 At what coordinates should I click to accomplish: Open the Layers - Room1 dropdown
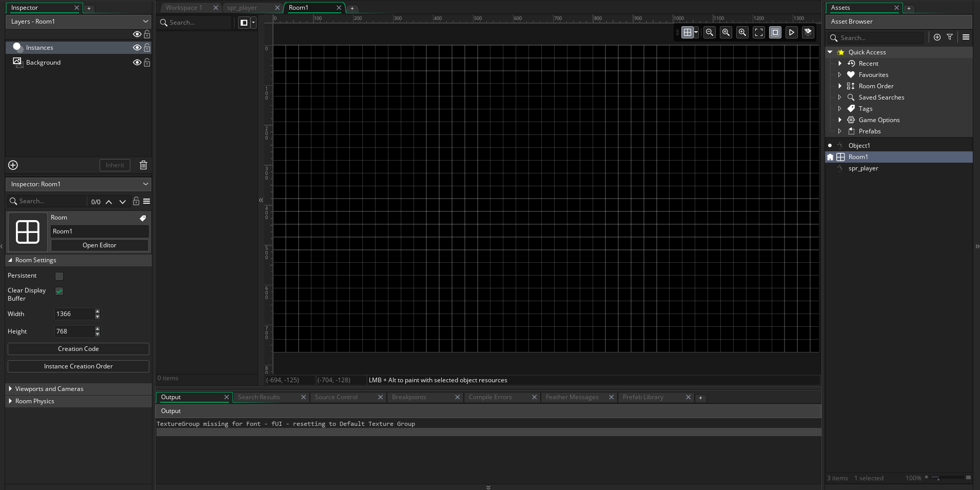[x=78, y=22]
